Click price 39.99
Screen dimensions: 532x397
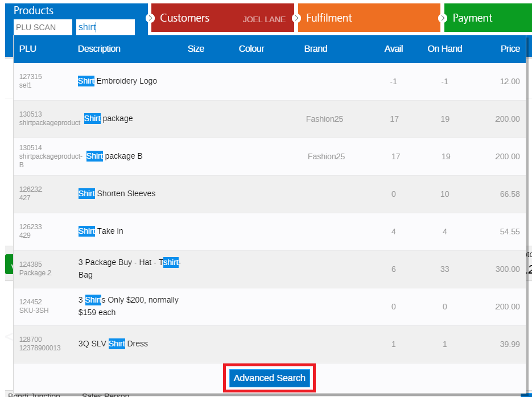(x=510, y=345)
